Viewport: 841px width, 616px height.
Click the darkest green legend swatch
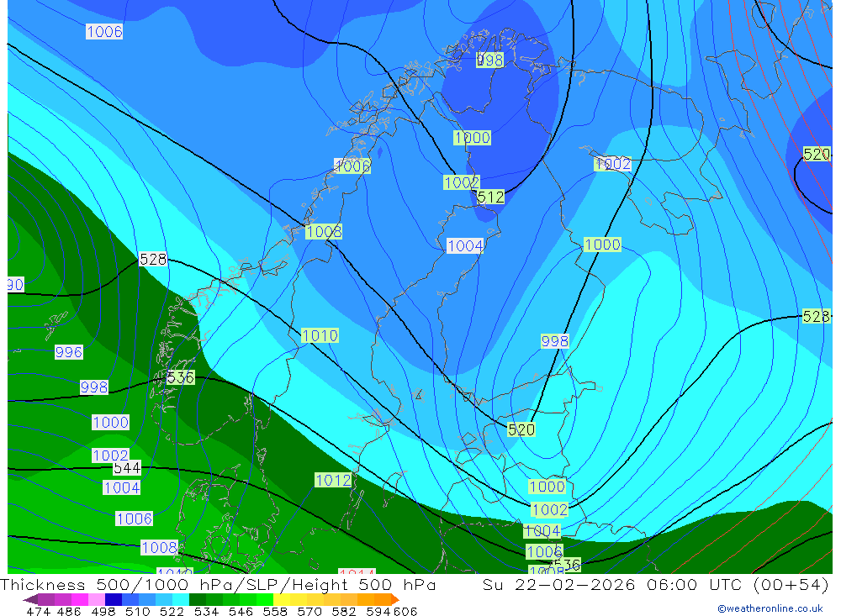point(198,599)
